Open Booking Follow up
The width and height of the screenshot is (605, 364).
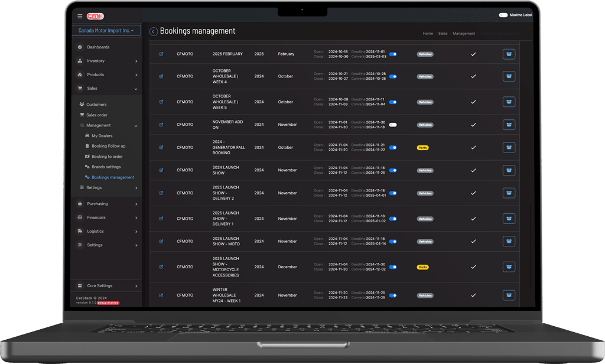pos(108,147)
